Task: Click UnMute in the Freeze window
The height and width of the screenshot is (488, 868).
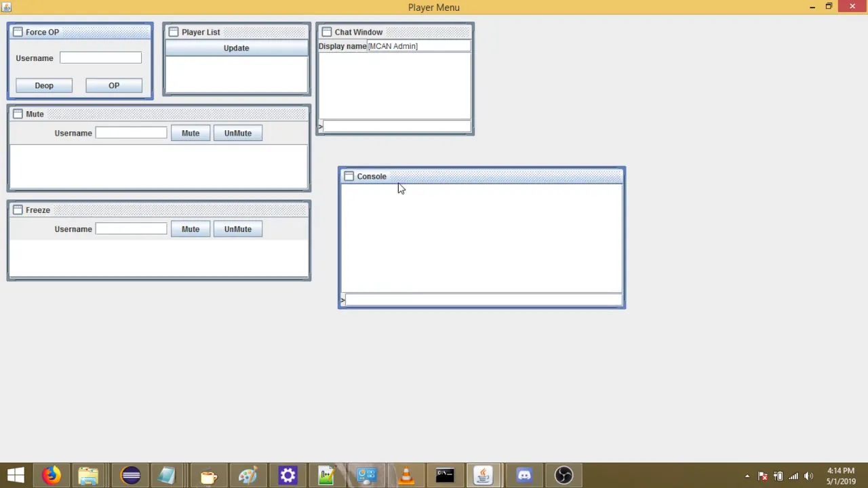Action: click(238, 229)
